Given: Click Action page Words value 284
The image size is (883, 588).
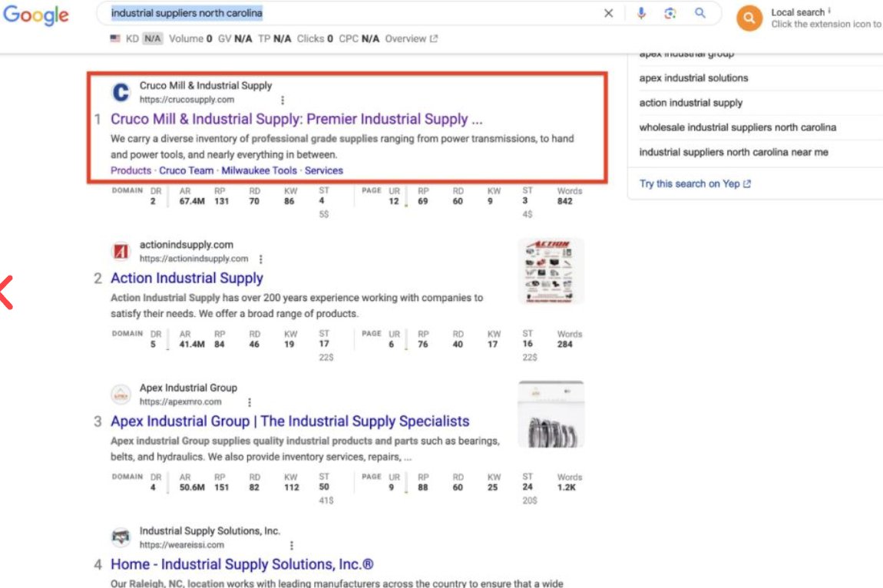Looking at the screenshot, I should (x=565, y=344).
